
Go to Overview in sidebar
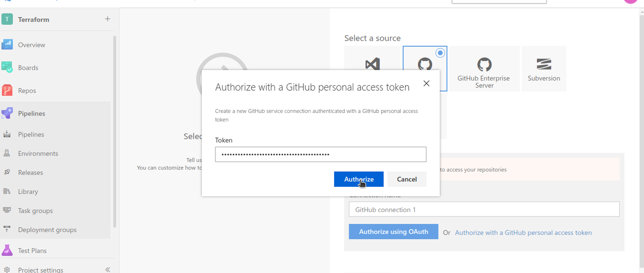click(x=32, y=45)
